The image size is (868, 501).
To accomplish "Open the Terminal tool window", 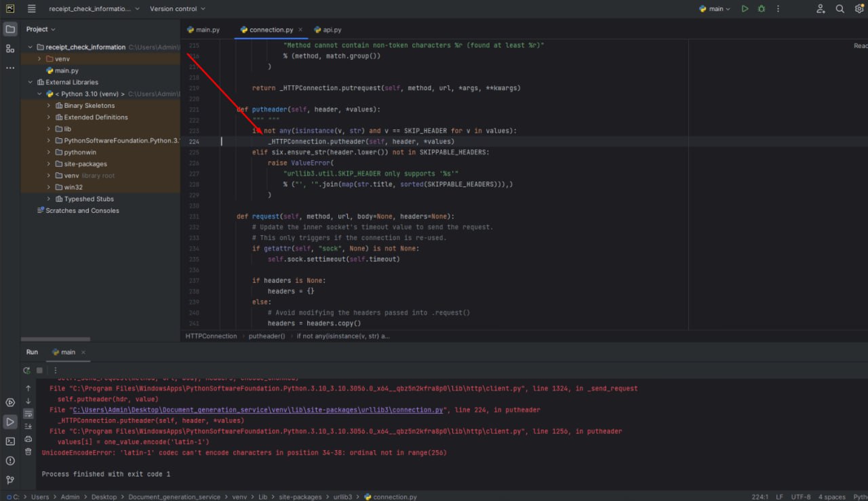I will point(10,441).
